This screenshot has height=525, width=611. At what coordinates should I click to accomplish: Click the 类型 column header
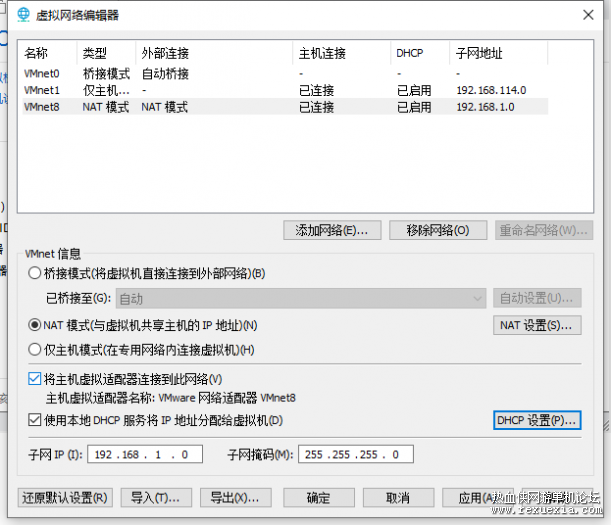107,53
